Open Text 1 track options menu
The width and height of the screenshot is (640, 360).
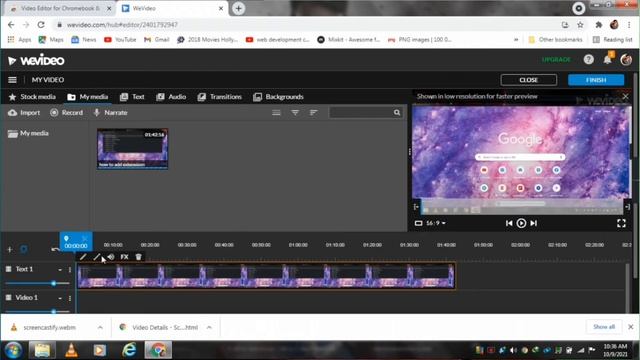click(x=70, y=269)
